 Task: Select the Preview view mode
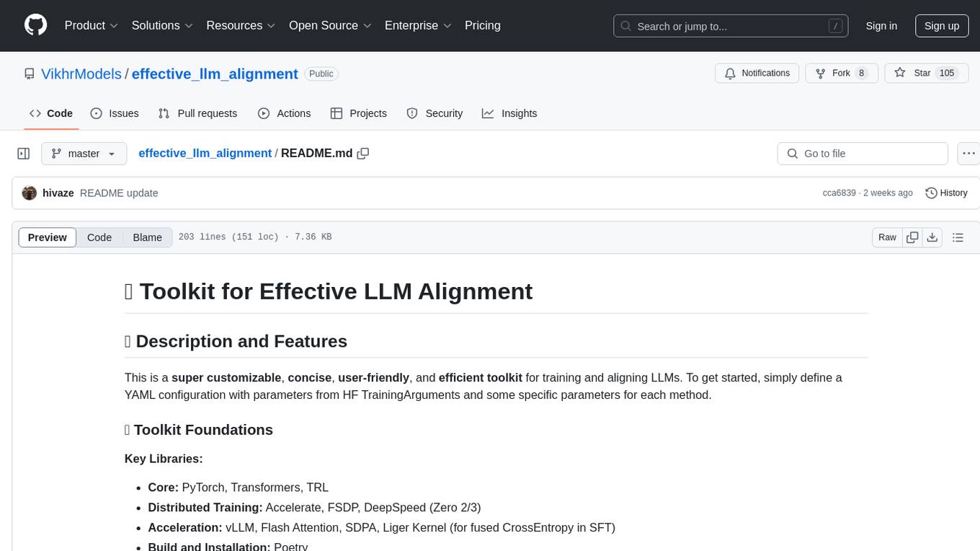(x=48, y=237)
